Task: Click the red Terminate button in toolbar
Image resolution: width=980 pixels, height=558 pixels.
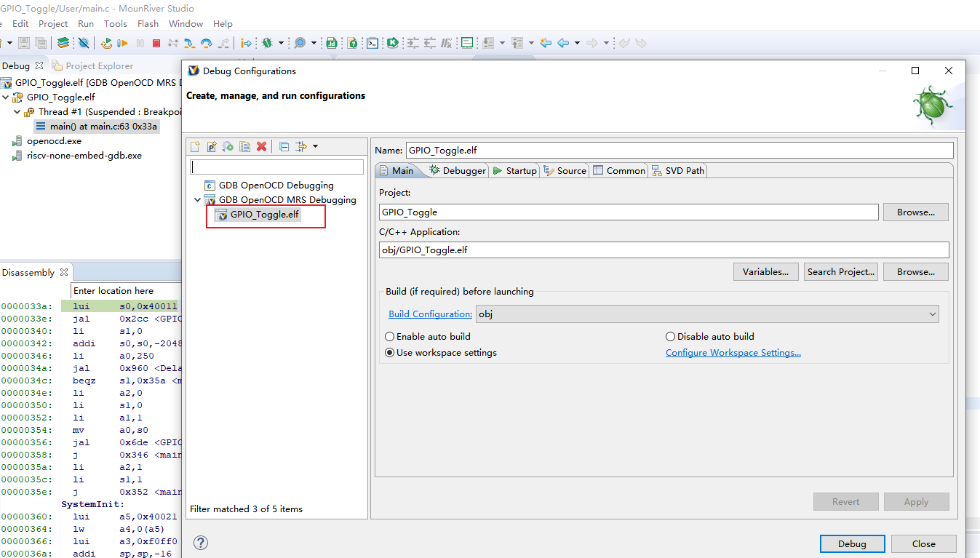Action: [156, 43]
